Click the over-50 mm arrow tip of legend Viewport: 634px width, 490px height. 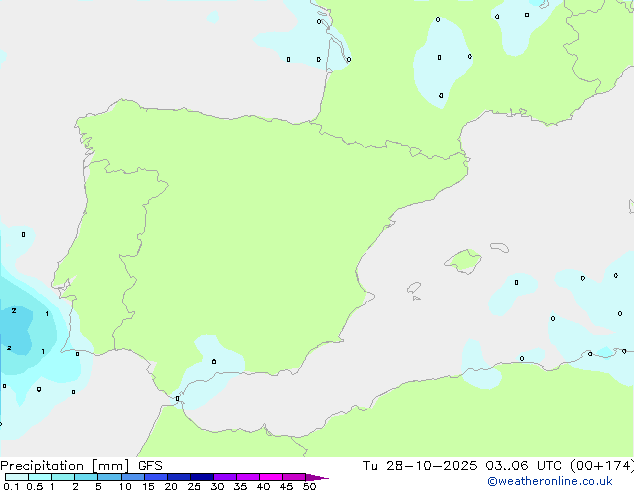[317, 477]
